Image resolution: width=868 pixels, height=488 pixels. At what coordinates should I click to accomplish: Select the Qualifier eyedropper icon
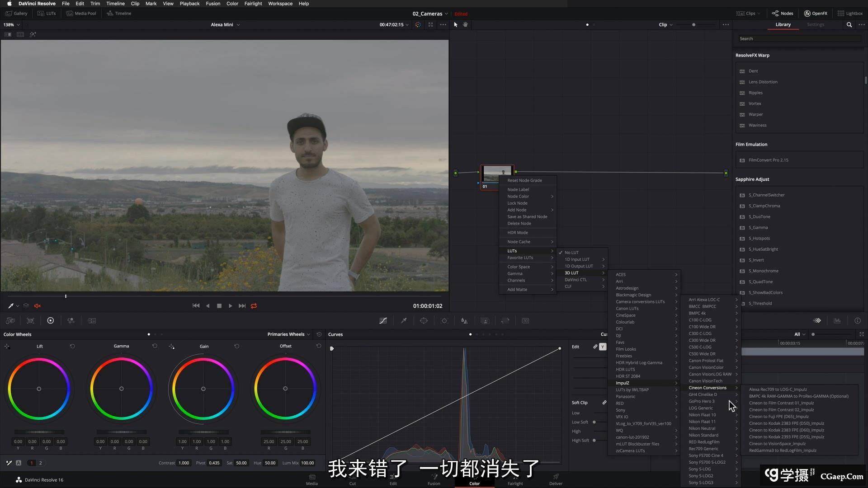click(x=404, y=321)
